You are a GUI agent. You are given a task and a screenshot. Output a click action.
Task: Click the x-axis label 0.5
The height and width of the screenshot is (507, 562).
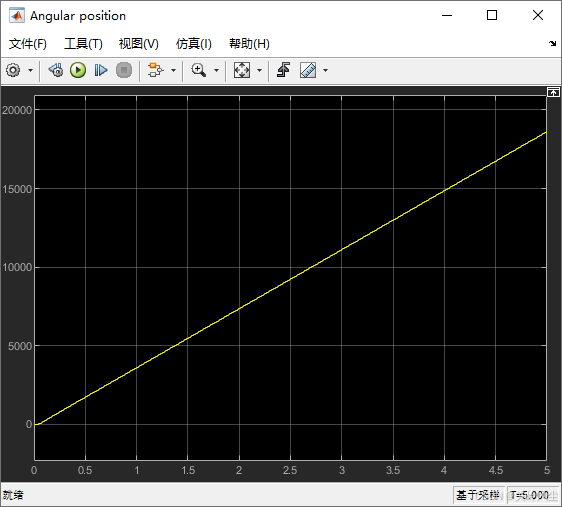[85, 470]
